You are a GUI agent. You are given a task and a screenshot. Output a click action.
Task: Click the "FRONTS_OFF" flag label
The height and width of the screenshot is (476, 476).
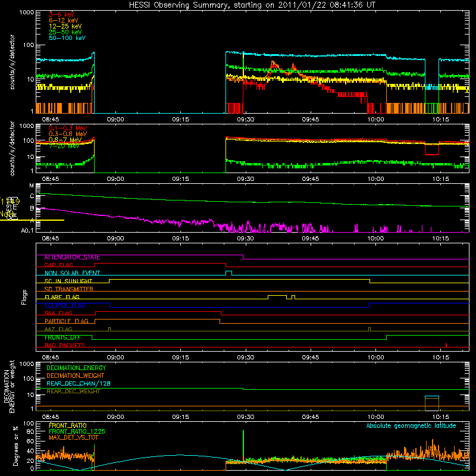point(62,337)
